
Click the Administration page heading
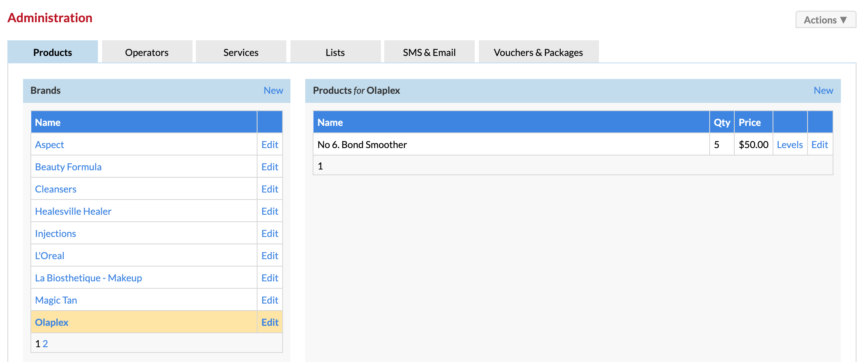tap(50, 18)
